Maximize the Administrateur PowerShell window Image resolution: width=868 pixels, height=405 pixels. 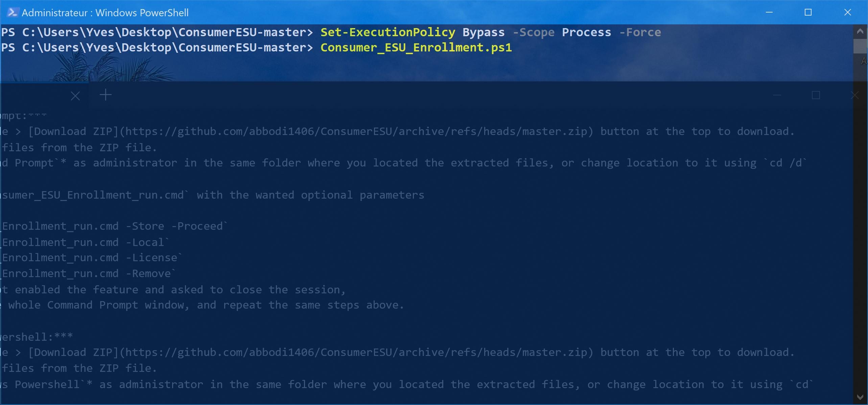[808, 13]
